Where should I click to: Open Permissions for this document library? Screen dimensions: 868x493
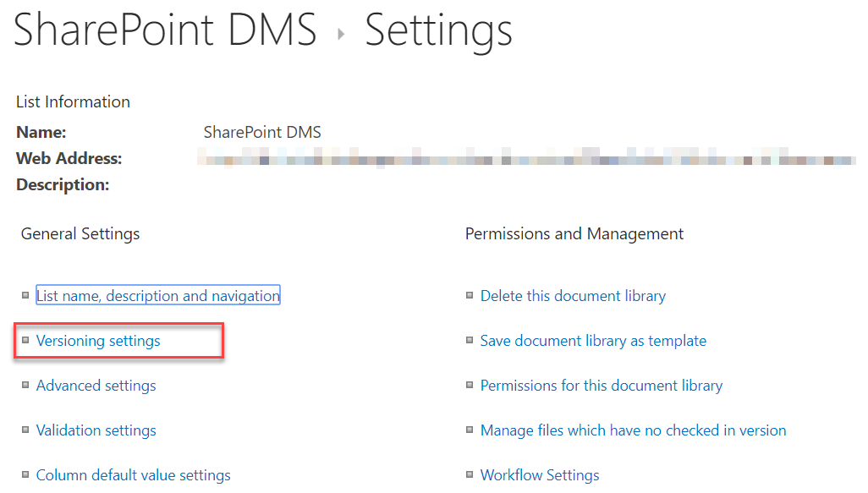[602, 386]
